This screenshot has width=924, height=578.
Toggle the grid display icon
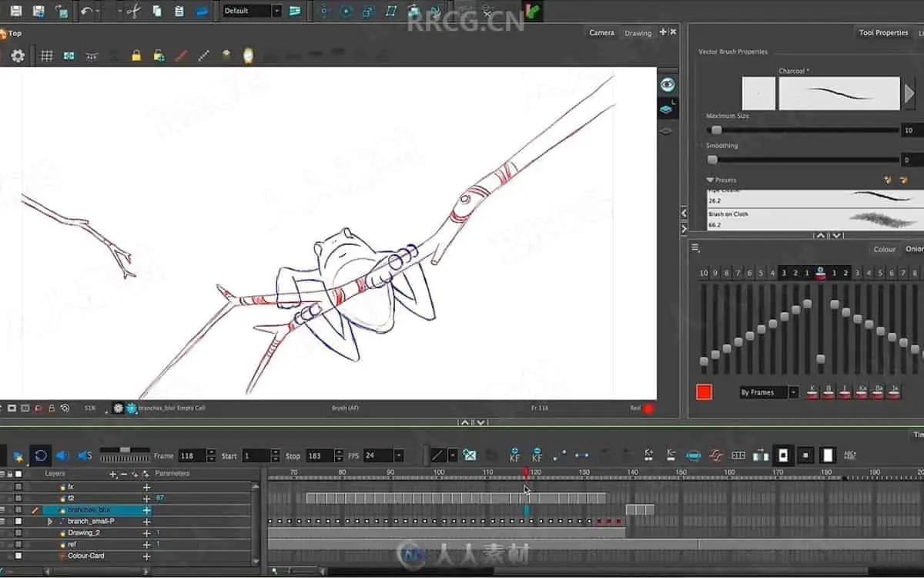[47, 55]
